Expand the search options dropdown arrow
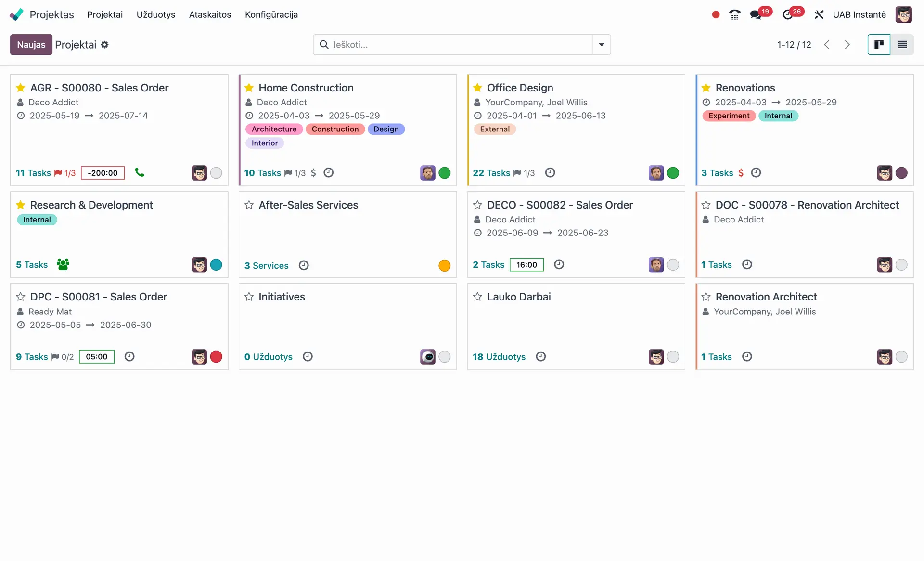Screen dimensions: 924x561 coord(601,45)
